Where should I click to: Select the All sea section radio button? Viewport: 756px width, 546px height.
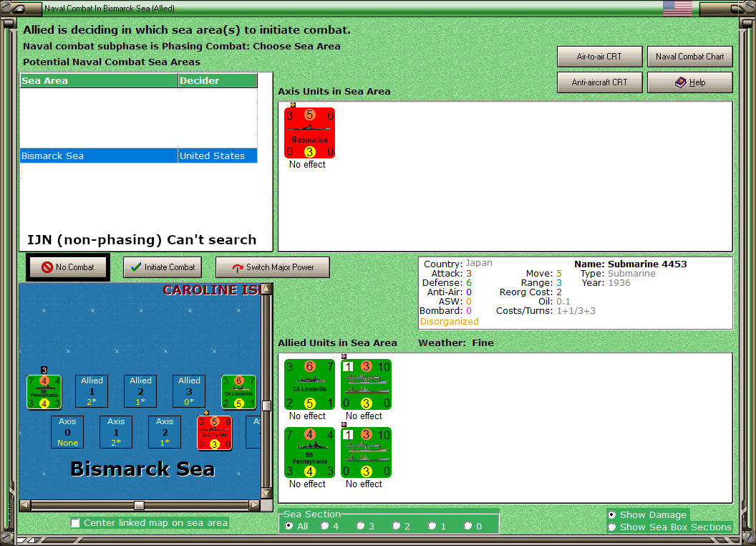(289, 526)
